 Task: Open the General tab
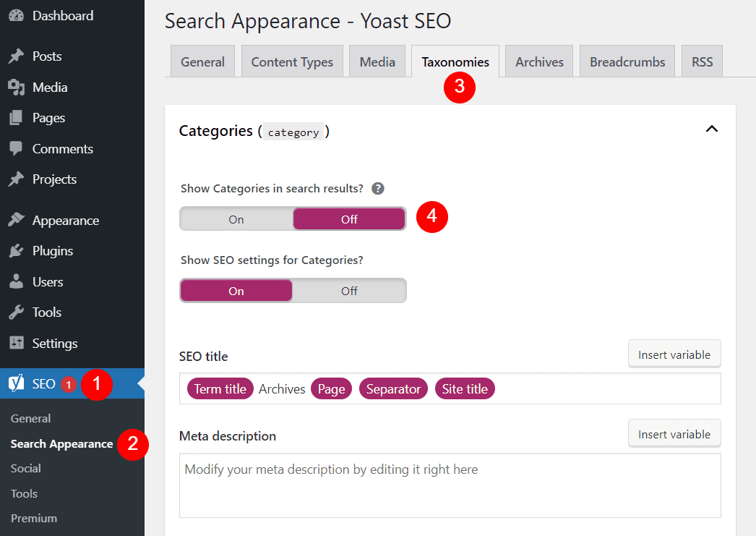point(202,61)
